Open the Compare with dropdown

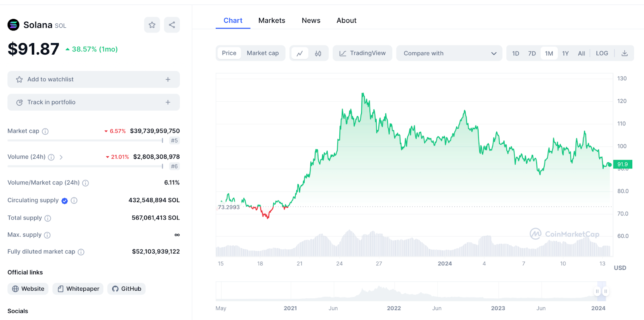pyautogui.click(x=449, y=53)
